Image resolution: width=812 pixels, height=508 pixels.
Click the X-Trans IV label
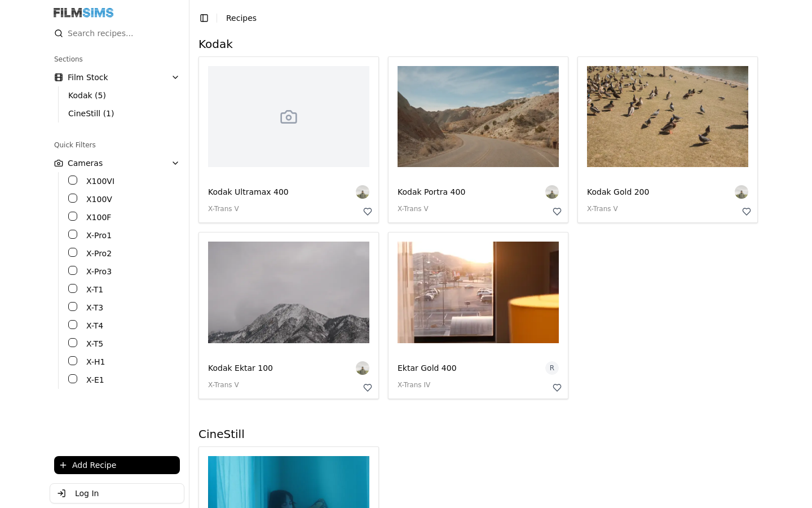pyautogui.click(x=414, y=385)
